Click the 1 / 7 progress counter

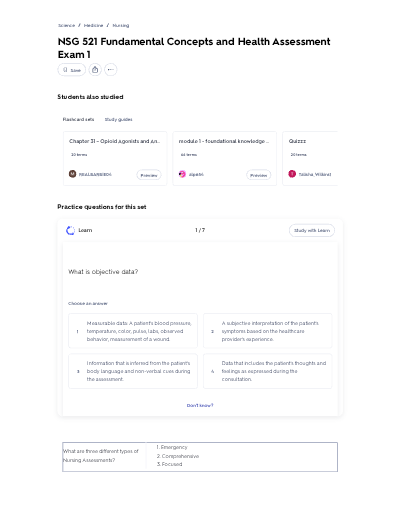coord(200,230)
